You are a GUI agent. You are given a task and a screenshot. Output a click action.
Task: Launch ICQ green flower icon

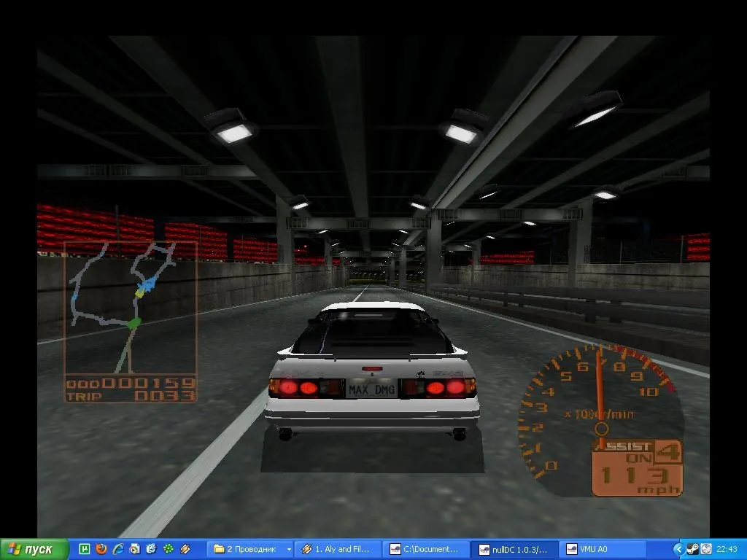(169, 549)
